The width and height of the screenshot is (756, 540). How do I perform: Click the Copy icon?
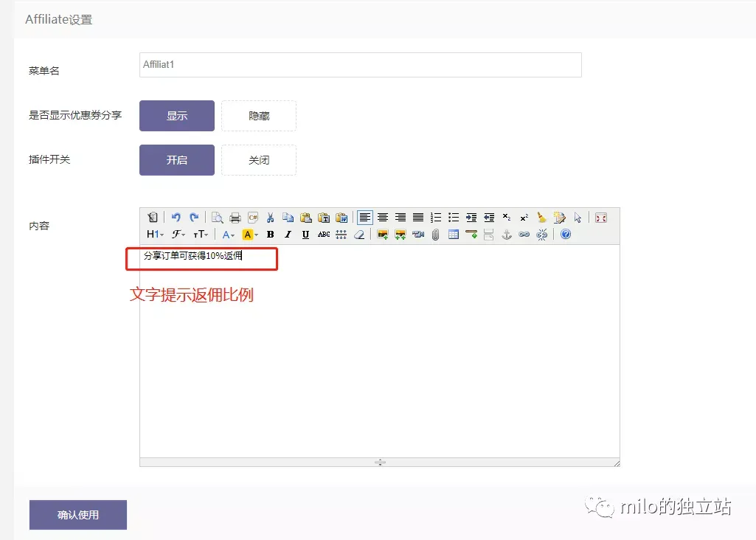(288, 218)
